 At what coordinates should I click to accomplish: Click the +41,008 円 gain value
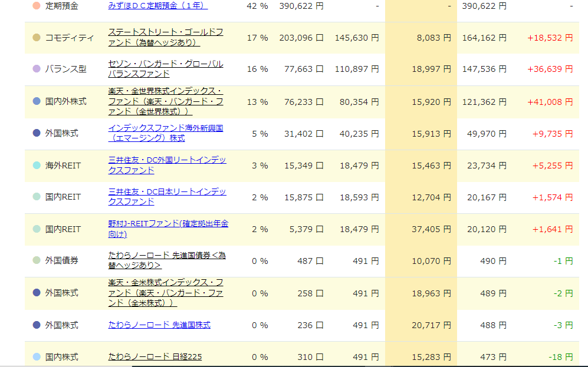(x=550, y=102)
